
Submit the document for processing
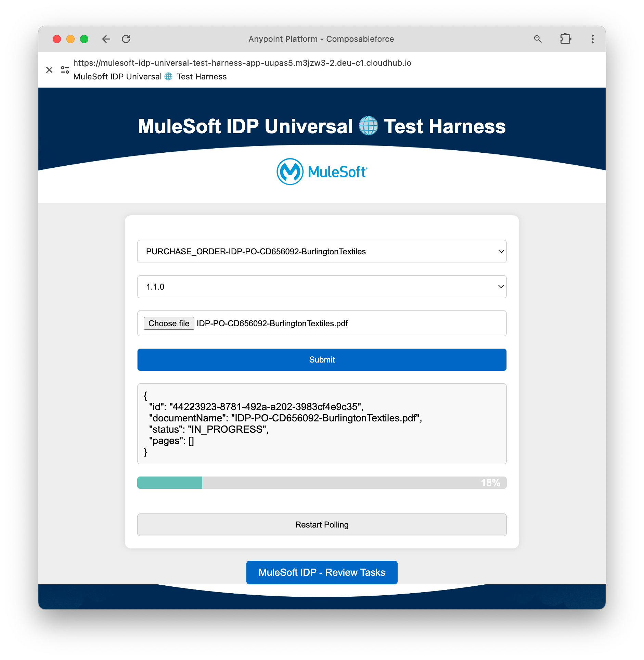coord(322,360)
